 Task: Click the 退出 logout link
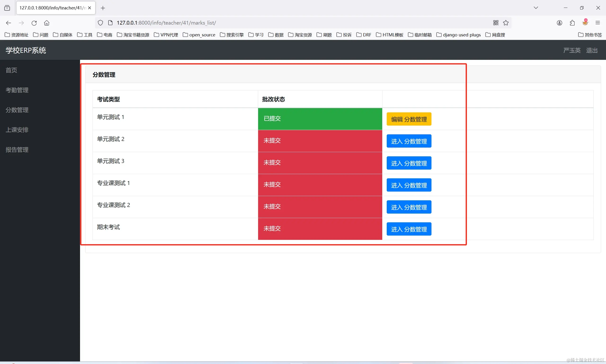592,50
